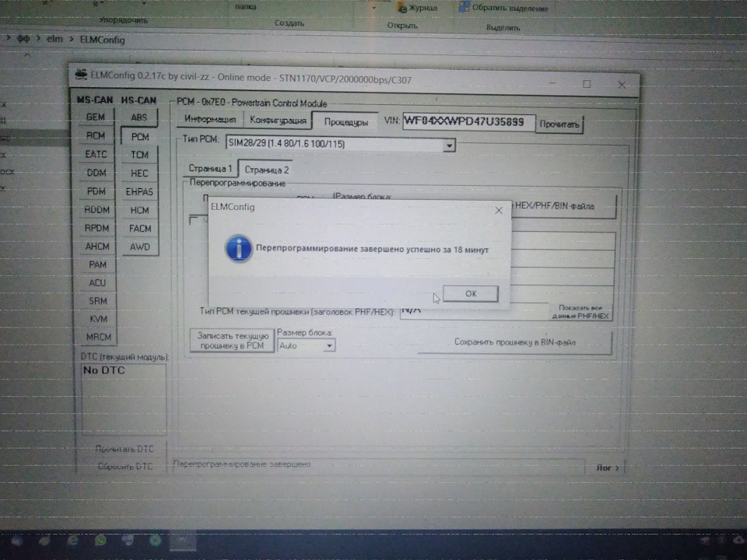This screenshot has width=747, height=560.
Task: Click the ELMConfig title bar car icon
Action: tap(81, 75)
